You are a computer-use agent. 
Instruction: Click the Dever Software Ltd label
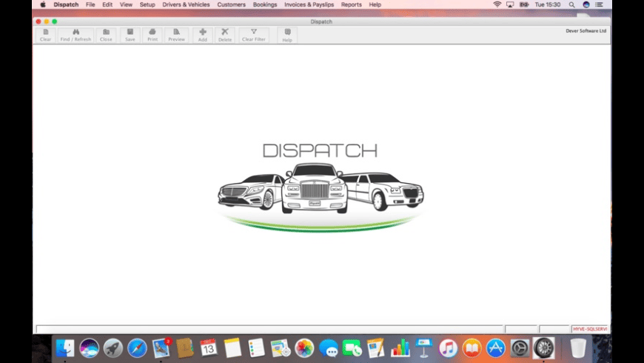(x=586, y=31)
